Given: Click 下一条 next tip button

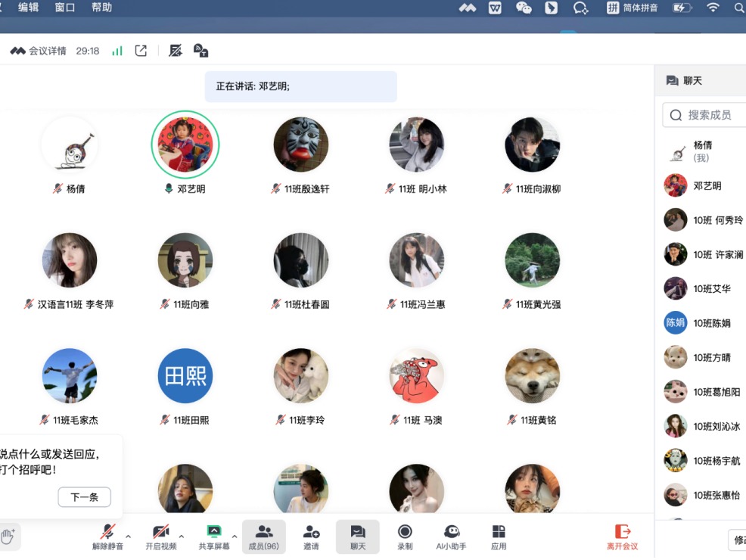Looking at the screenshot, I should (85, 497).
